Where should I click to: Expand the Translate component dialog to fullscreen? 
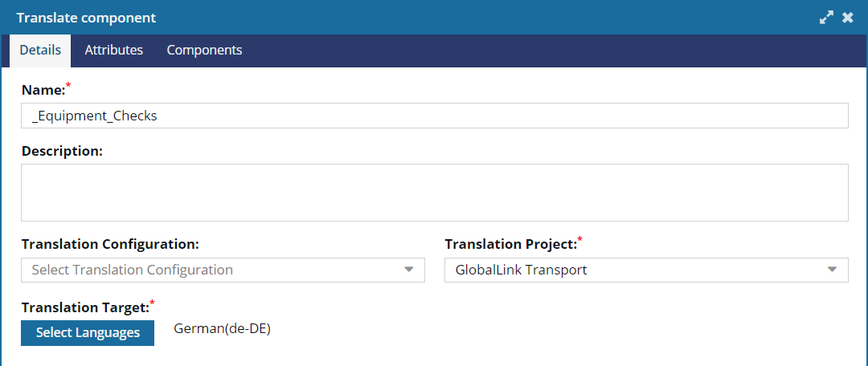click(826, 18)
